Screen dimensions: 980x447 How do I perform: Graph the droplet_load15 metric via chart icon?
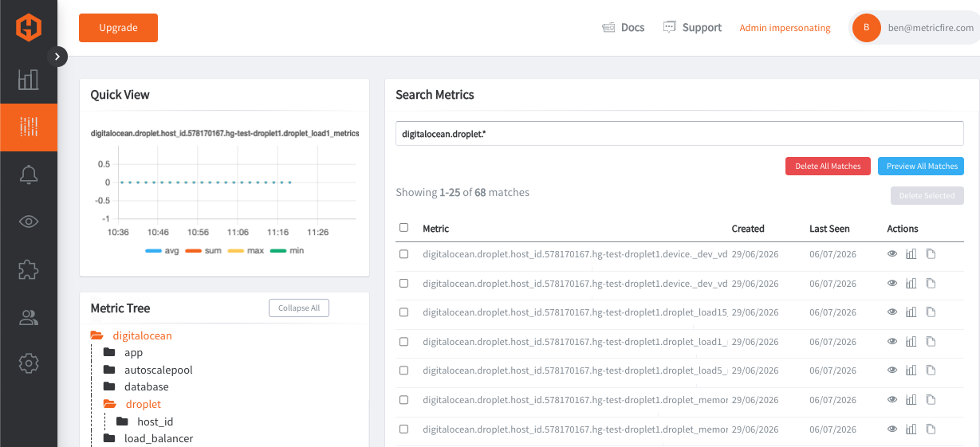(911, 312)
